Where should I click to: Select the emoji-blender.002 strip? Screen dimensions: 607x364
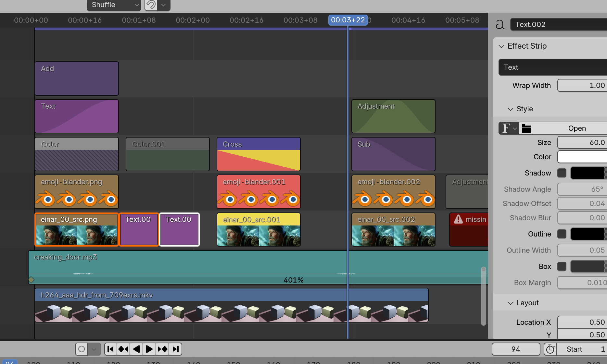[393, 192]
